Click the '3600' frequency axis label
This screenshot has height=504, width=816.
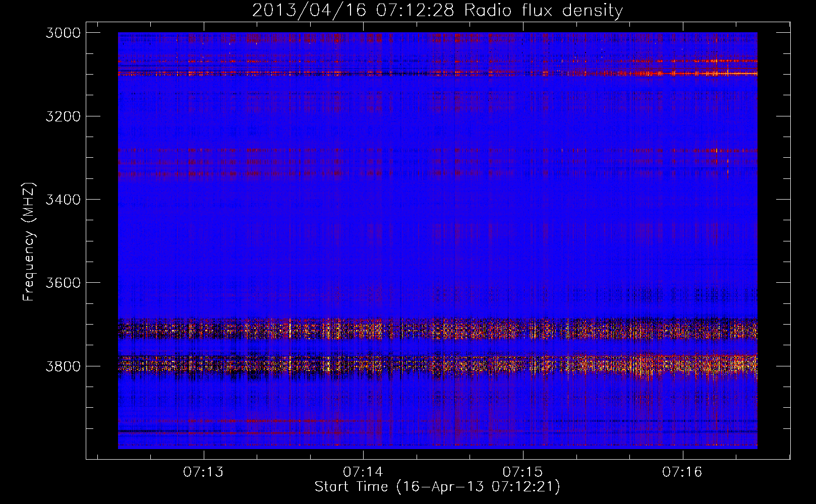pyautogui.click(x=63, y=283)
